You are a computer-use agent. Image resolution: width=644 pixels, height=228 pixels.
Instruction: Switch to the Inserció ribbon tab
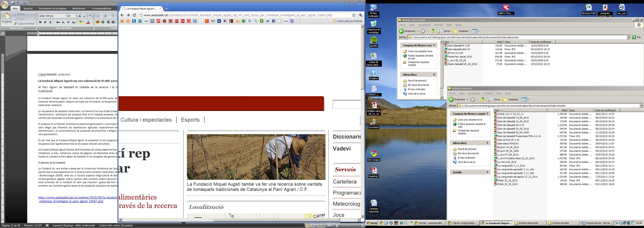coord(28,8)
